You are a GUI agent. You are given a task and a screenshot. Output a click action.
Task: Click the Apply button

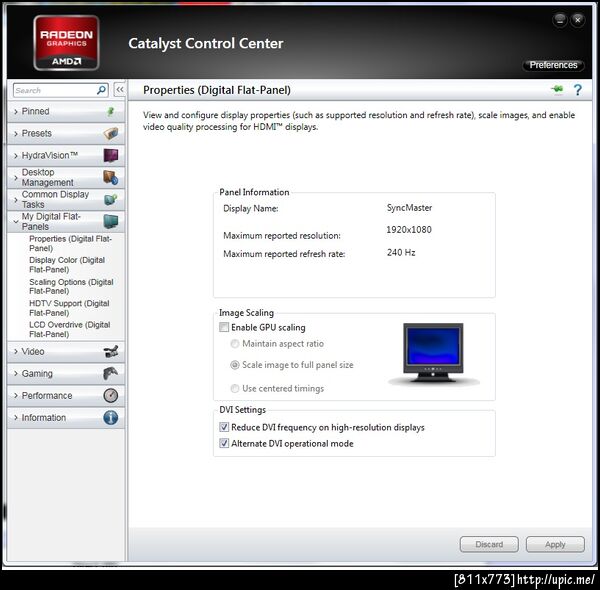[x=555, y=544]
